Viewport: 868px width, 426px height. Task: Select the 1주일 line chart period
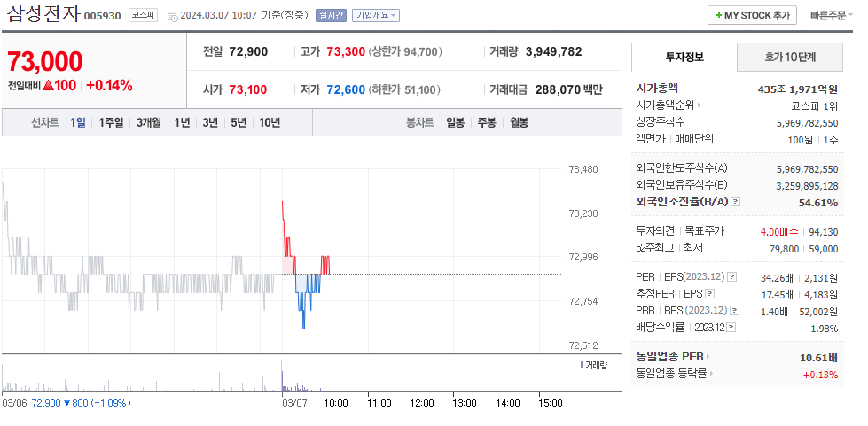coord(111,122)
